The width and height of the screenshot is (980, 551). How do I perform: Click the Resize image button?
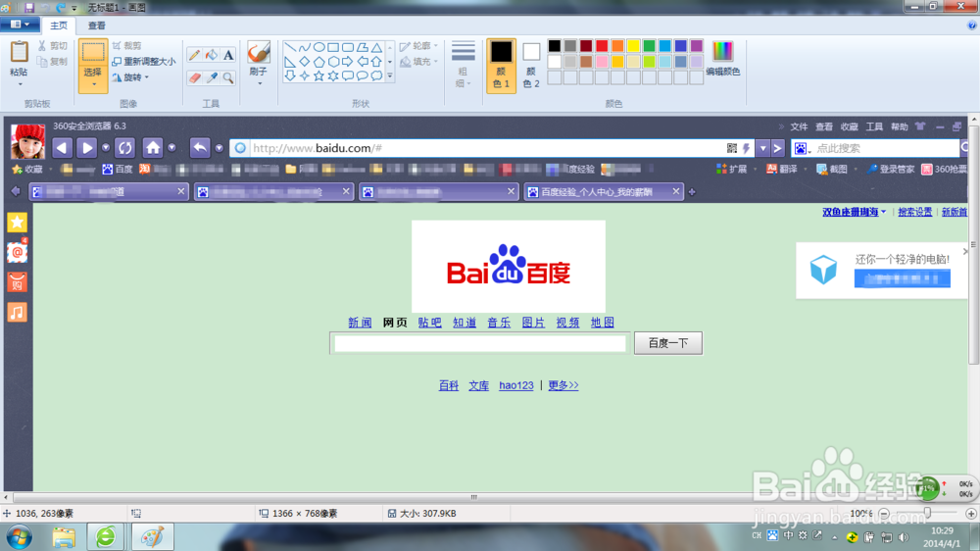(x=144, y=62)
